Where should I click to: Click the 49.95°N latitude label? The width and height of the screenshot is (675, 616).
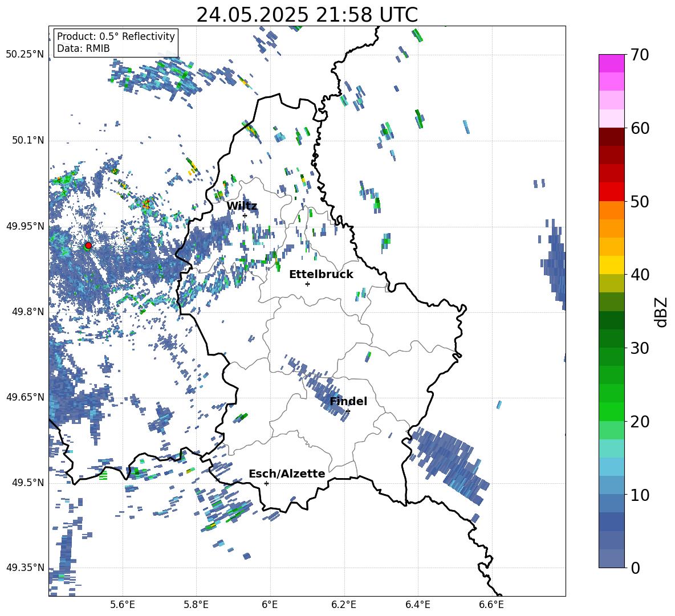[25, 226]
